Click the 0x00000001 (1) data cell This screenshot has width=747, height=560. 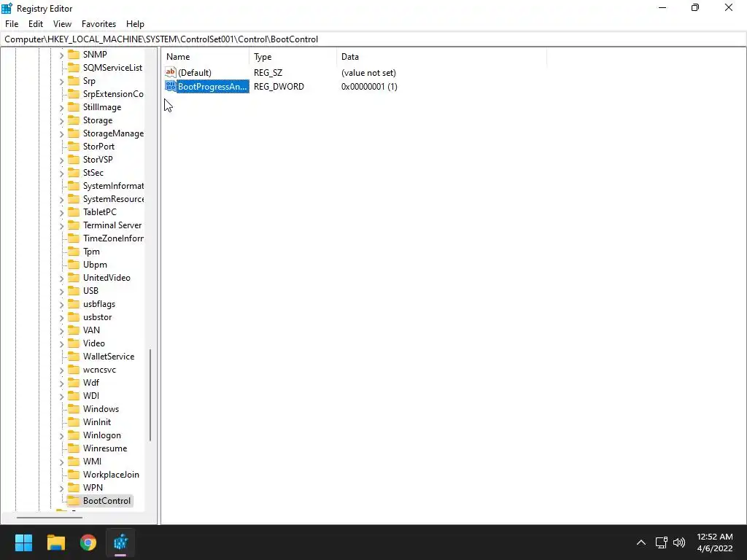(x=369, y=87)
